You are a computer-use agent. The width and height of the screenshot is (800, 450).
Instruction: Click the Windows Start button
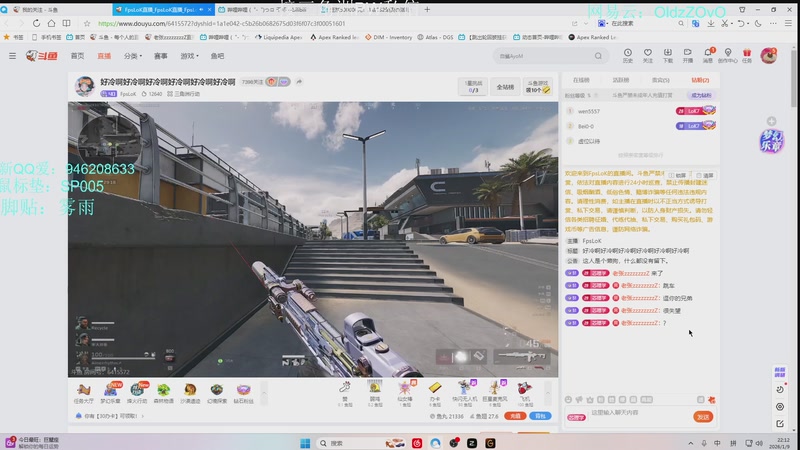click(305, 443)
